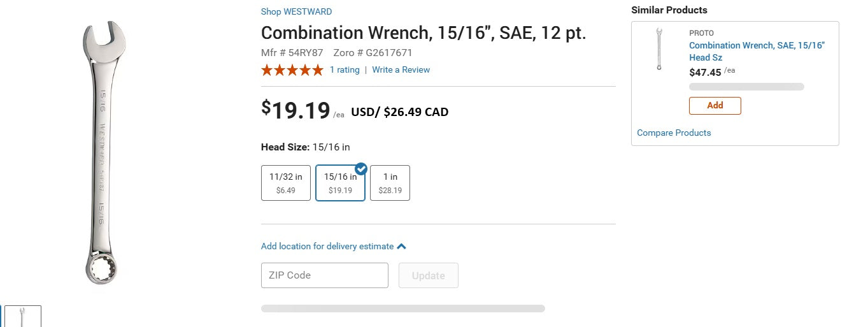
Task: Select the 1 in head size option
Action: tap(390, 183)
